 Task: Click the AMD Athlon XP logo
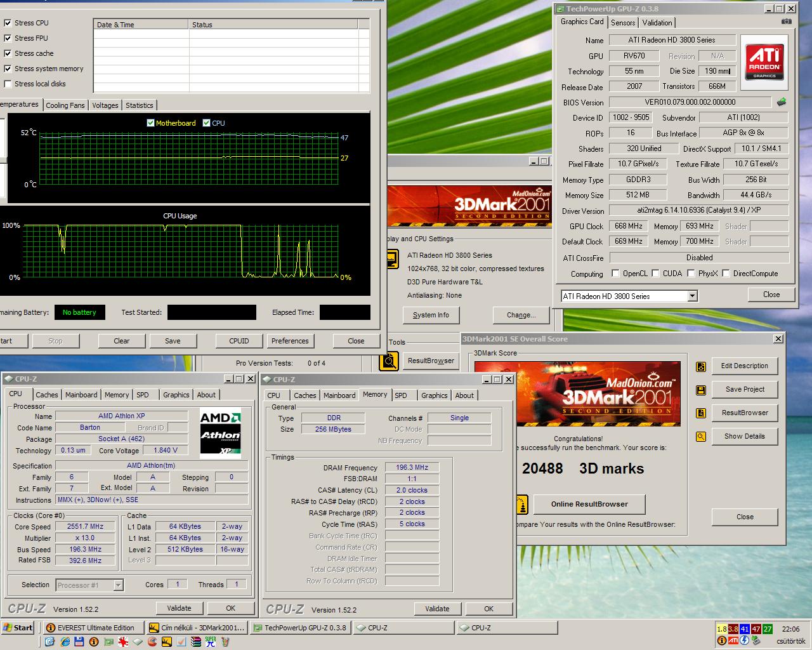(220, 434)
